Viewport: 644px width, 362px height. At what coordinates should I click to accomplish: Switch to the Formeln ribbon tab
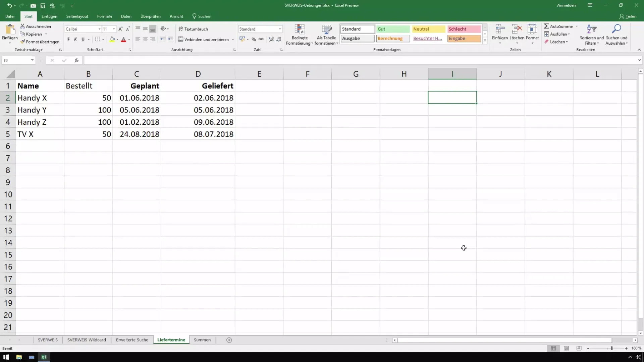tap(104, 16)
